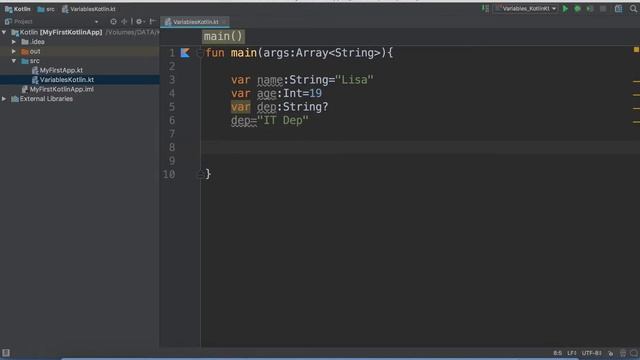The width and height of the screenshot is (640, 360).
Task: Open Project panel settings gear icon
Action: coord(139,22)
